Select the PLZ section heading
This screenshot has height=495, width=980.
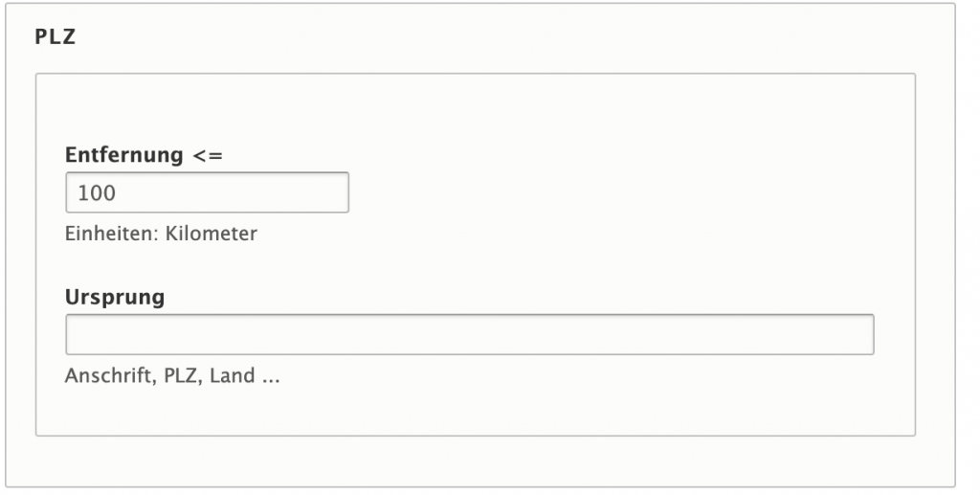point(55,36)
